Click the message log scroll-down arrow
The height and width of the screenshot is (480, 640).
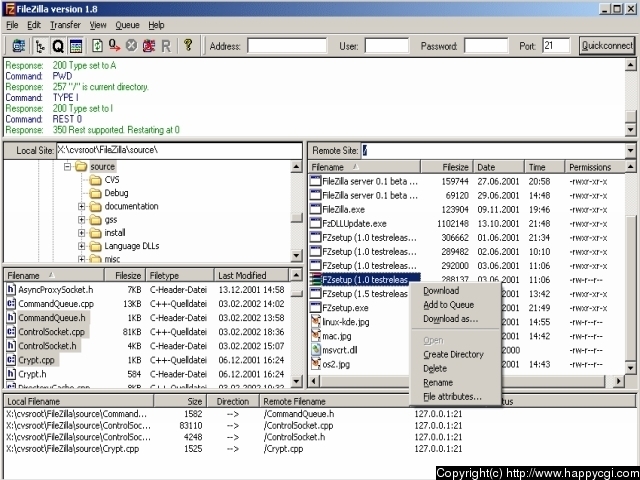point(631,130)
